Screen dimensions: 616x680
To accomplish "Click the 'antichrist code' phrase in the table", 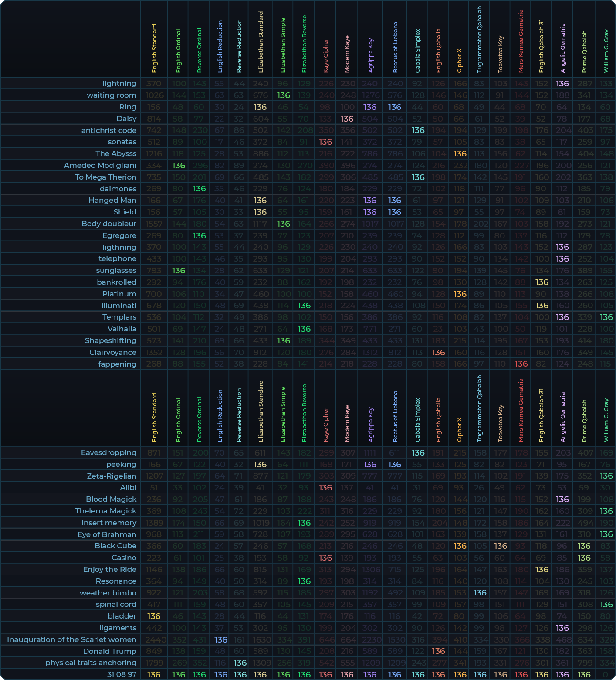I will point(108,130).
